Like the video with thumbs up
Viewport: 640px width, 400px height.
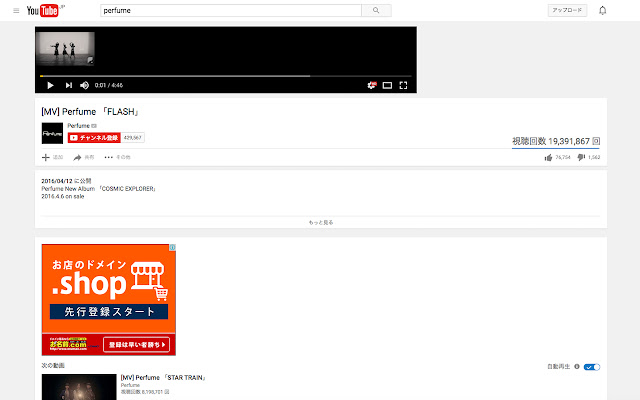point(548,158)
